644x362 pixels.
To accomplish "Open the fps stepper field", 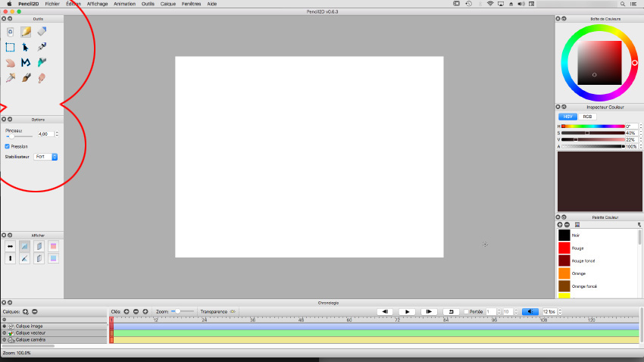I will (x=549, y=311).
